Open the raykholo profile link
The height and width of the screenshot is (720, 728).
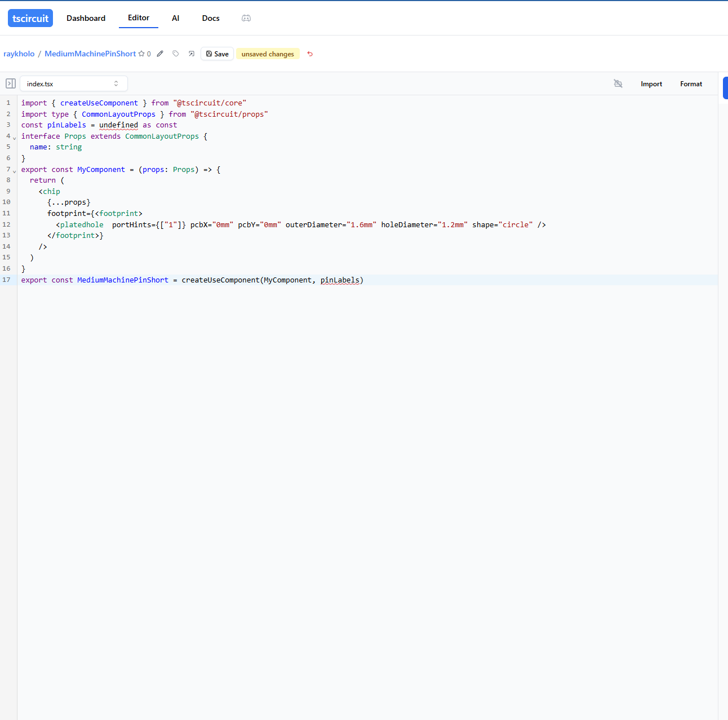click(x=19, y=54)
